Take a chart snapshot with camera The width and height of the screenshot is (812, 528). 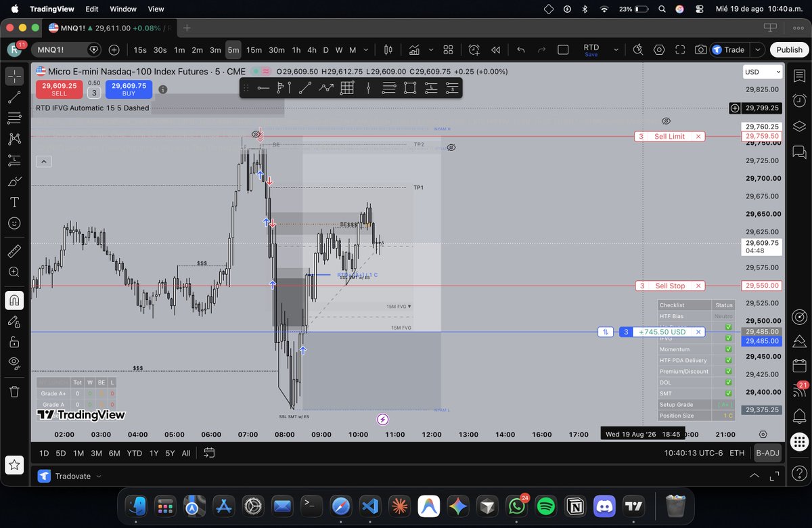coord(700,49)
